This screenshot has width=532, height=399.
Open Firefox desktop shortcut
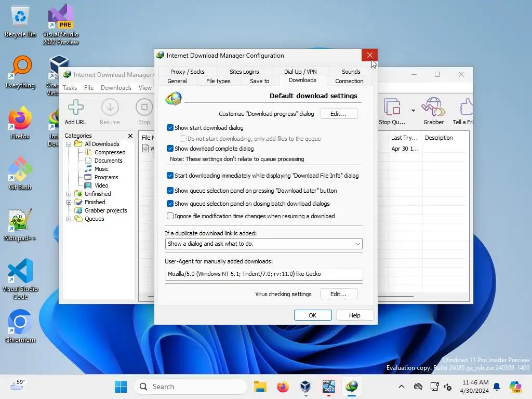[x=20, y=123]
